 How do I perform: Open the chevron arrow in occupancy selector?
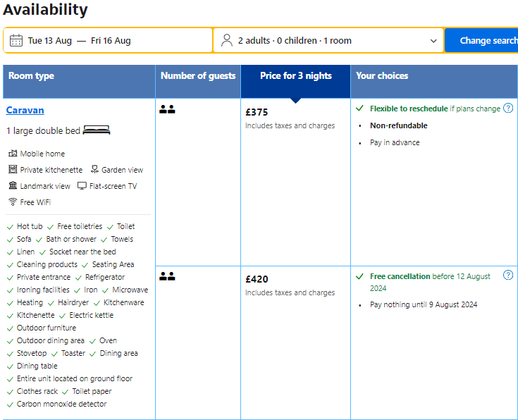[433, 41]
